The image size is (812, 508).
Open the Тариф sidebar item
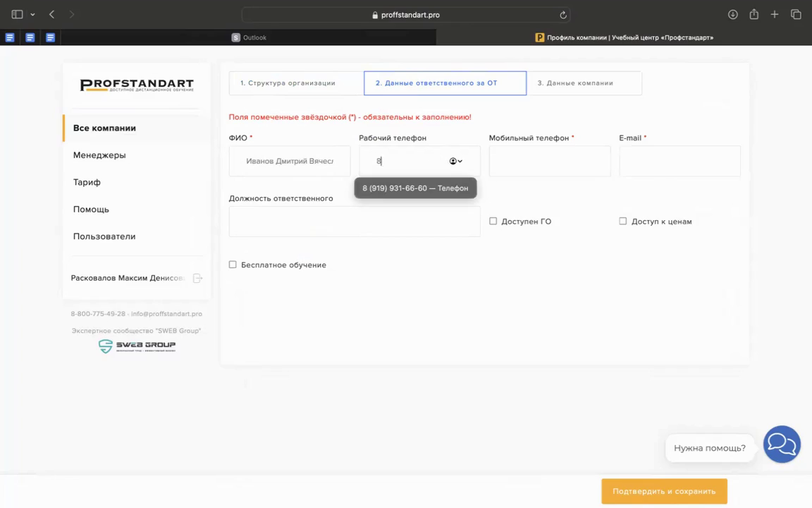pos(87,182)
